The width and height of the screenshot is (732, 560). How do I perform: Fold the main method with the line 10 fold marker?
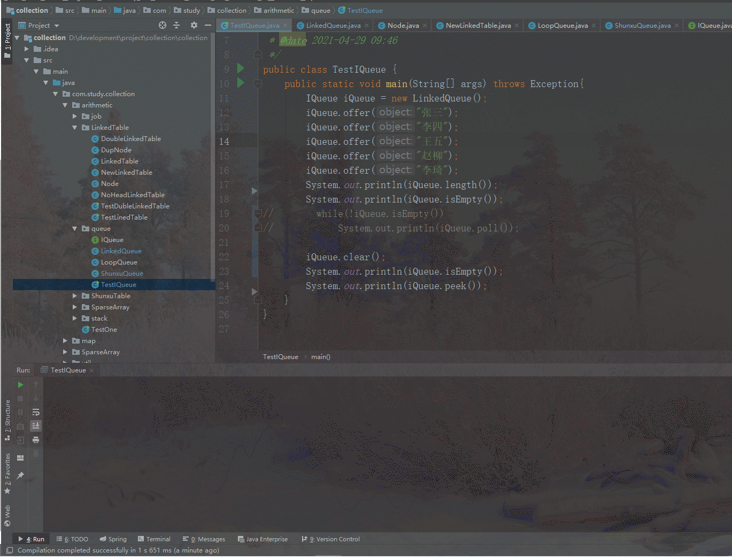pyautogui.click(x=258, y=83)
